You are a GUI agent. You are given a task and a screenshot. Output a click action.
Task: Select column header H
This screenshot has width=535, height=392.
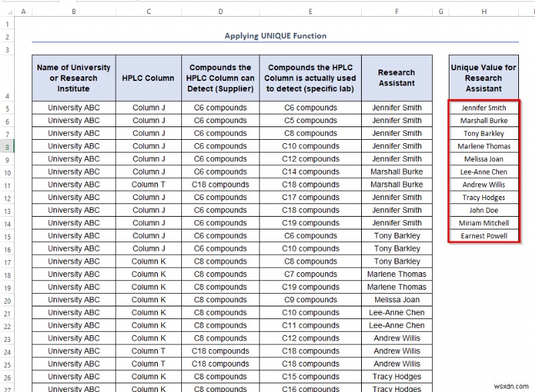tap(484, 11)
